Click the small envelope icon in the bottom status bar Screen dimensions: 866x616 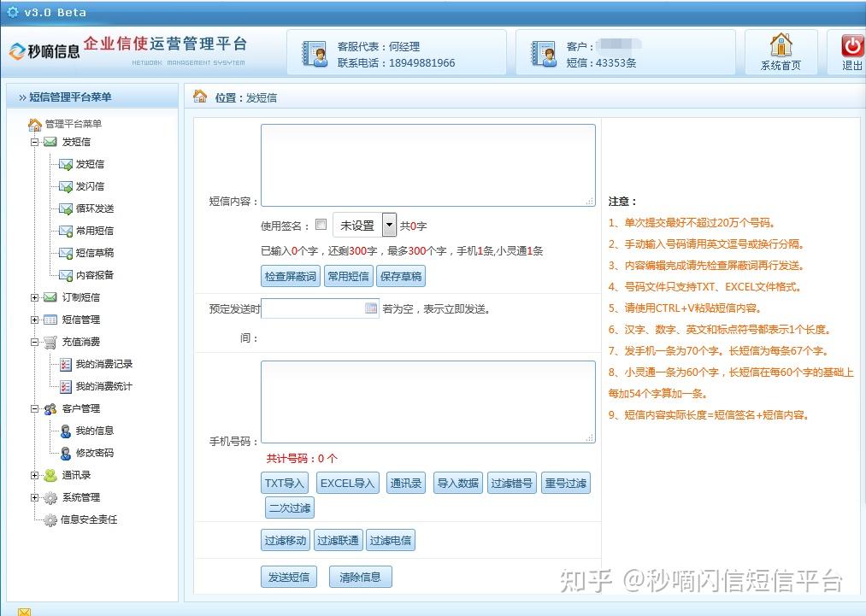[x=24, y=612]
